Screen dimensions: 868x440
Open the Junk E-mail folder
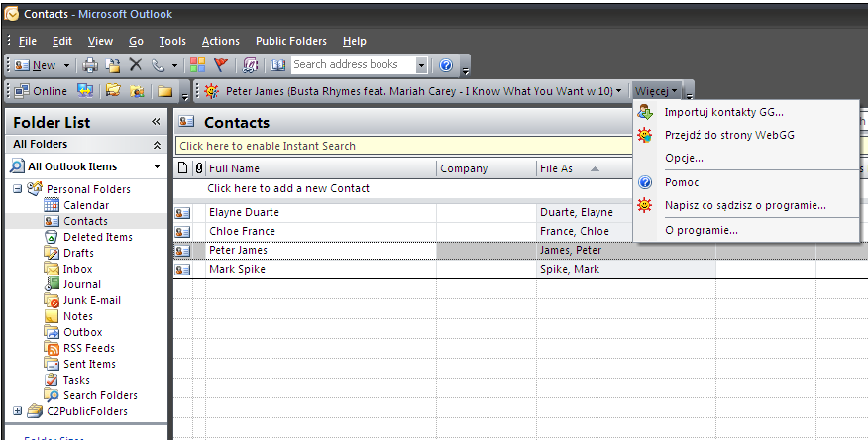coord(91,300)
